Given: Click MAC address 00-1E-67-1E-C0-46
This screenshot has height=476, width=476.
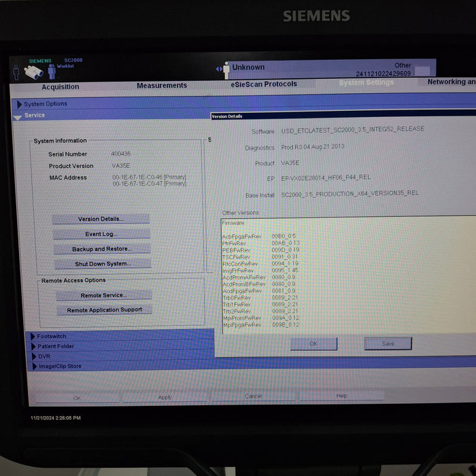Looking at the screenshot, I should click(x=149, y=177).
